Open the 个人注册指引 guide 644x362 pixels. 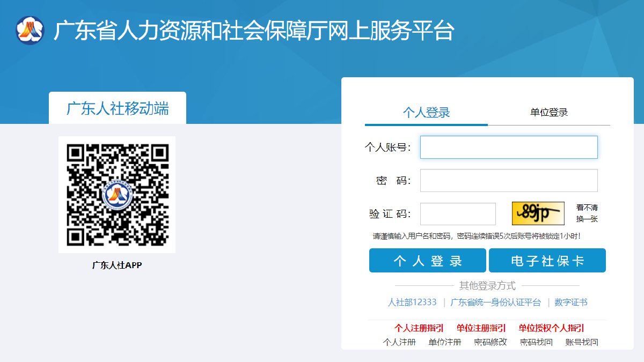pos(419,328)
